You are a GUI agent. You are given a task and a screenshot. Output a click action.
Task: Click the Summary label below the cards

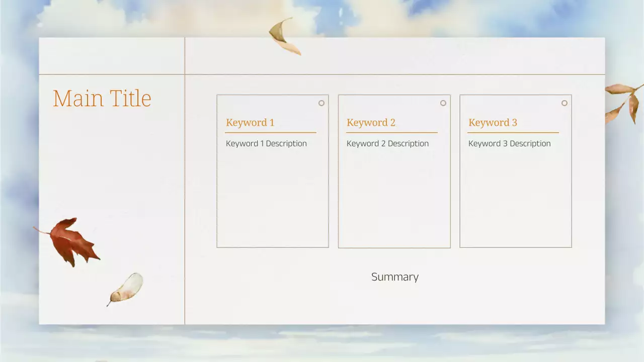(395, 277)
